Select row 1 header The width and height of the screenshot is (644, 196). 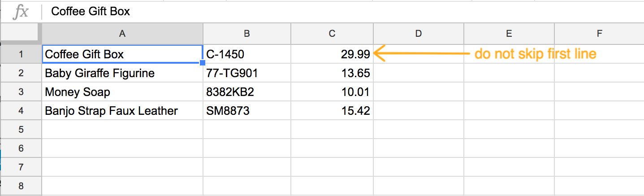21,54
